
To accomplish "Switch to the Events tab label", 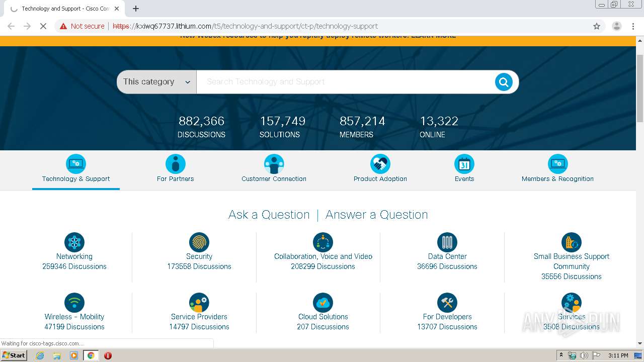I will [464, 179].
